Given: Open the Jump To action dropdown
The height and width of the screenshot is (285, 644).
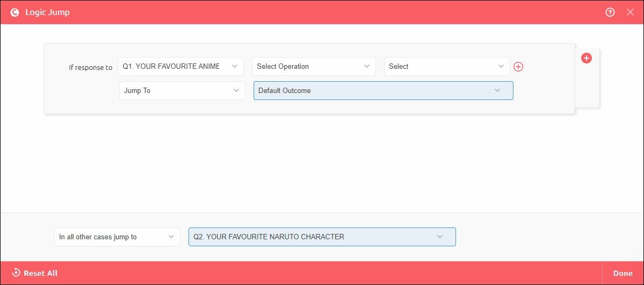Looking at the screenshot, I should [x=182, y=91].
